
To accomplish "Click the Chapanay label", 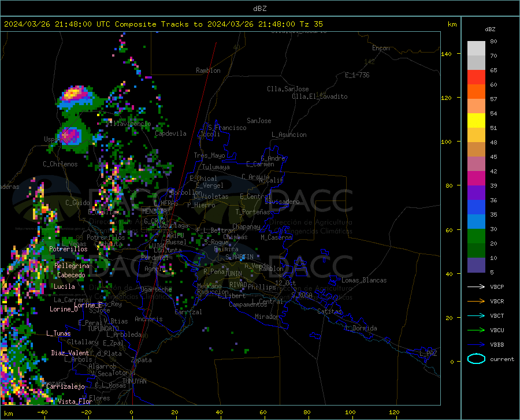I will pos(246,226).
